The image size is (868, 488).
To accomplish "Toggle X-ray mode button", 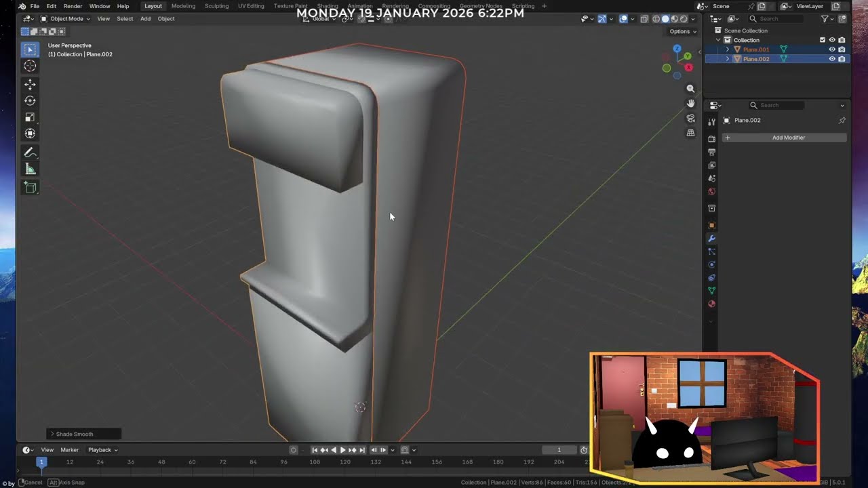I will click(644, 19).
